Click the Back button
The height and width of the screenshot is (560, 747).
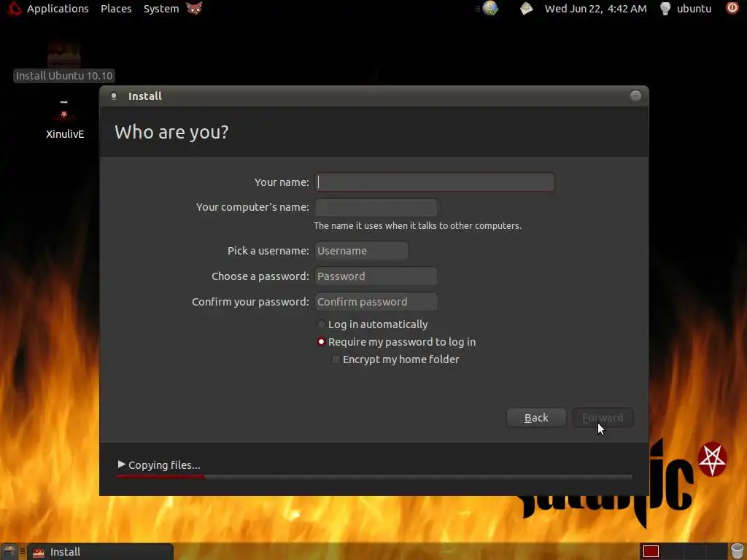tap(536, 418)
